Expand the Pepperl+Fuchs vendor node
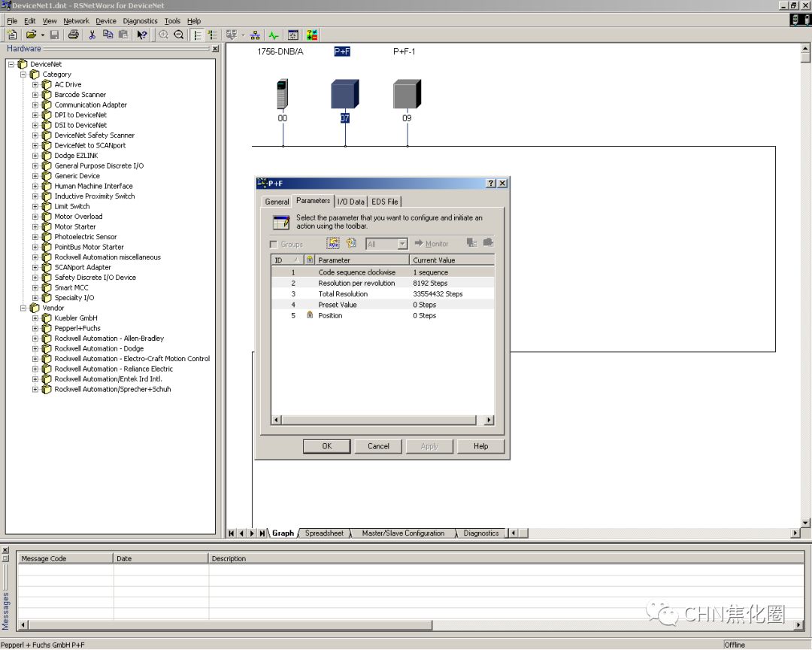812x650 pixels. point(35,328)
